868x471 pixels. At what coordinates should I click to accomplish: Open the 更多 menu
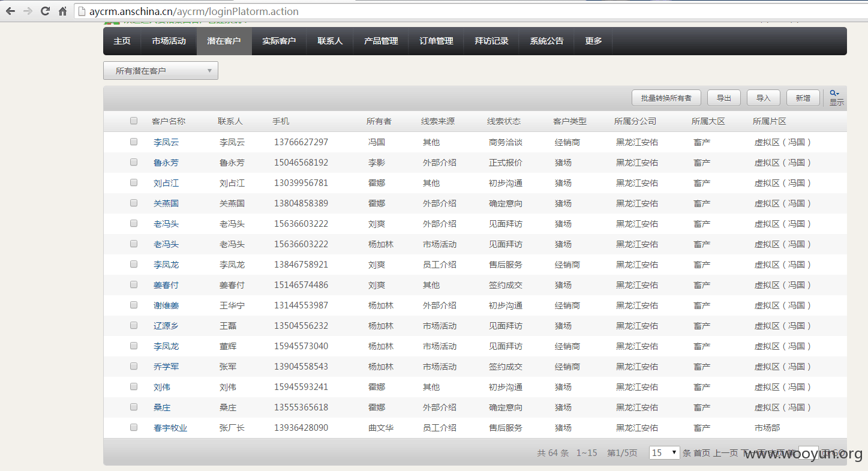pyautogui.click(x=593, y=41)
